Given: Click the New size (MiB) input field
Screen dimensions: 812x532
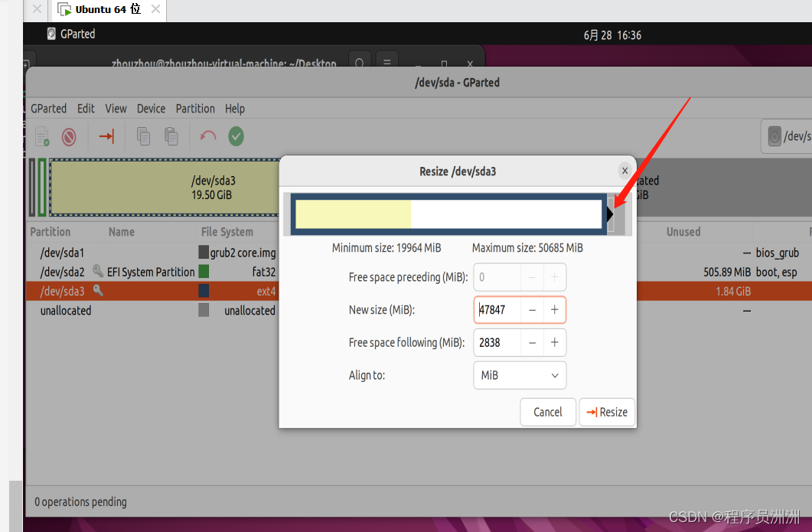Looking at the screenshot, I should click(x=497, y=310).
